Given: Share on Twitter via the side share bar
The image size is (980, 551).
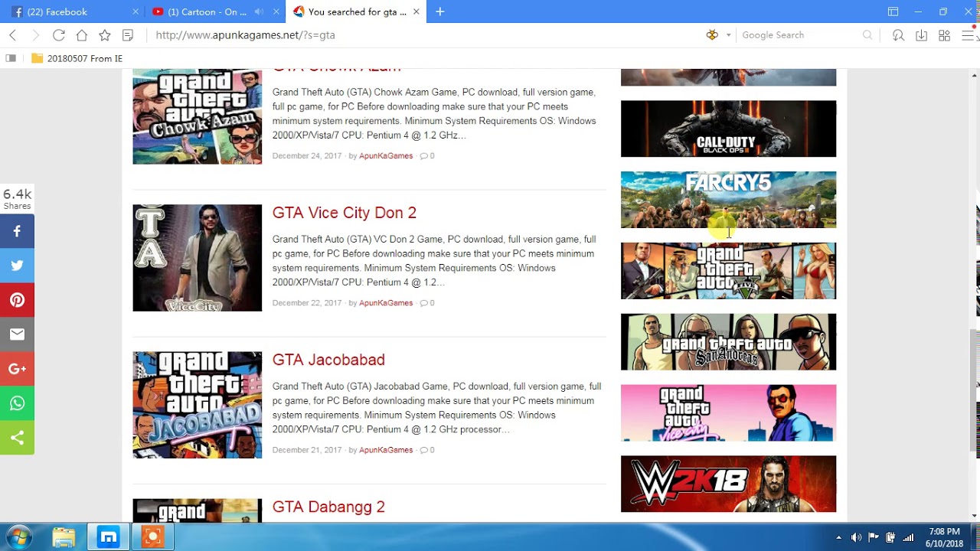Looking at the screenshot, I should pos(17,266).
